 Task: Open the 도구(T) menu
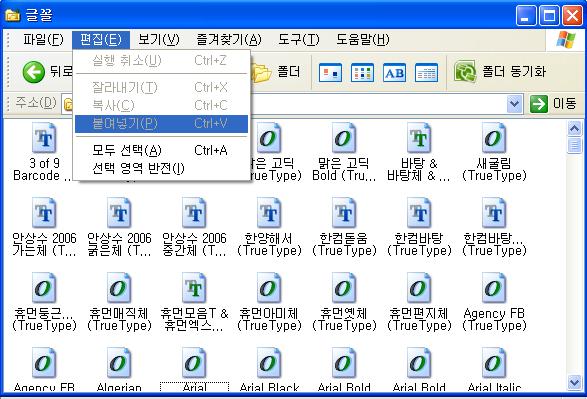pos(298,39)
